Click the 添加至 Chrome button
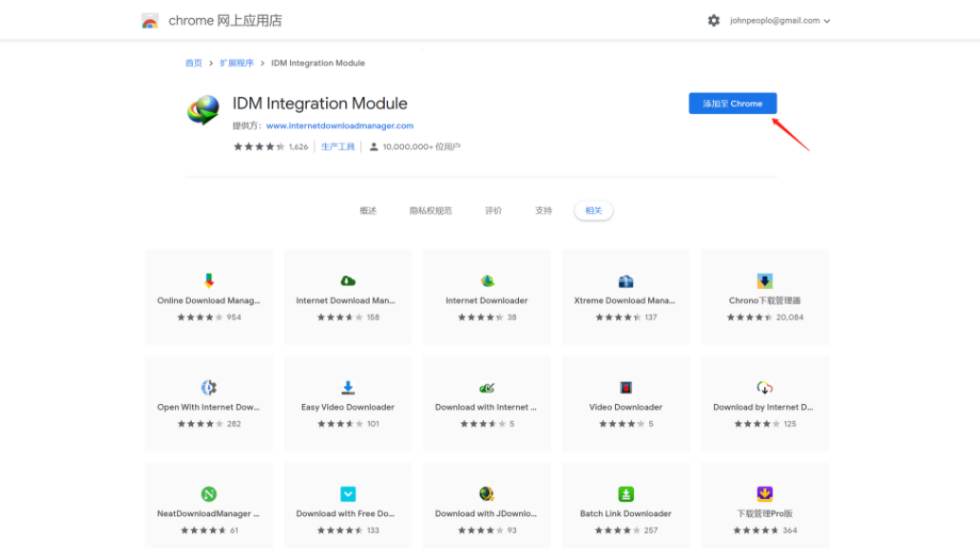Image resolution: width=980 pixels, height=557 pixels. coord(733,104)
